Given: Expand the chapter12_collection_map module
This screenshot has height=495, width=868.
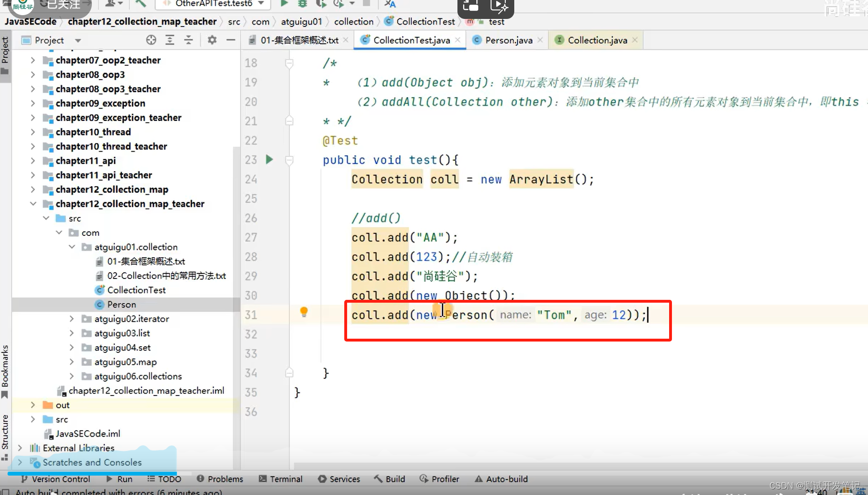Looking at the screenshot, I should (x=33, y=189).
